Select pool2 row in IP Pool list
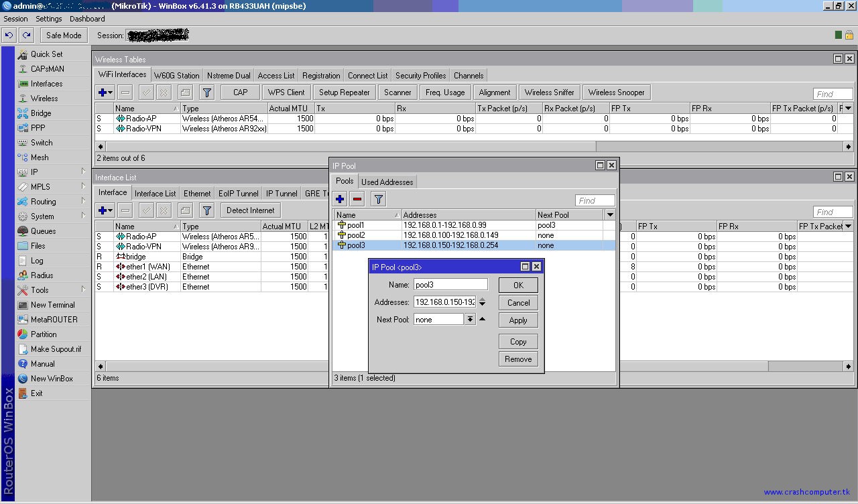This screenshot has height=504, width=858. coord(474,235)
